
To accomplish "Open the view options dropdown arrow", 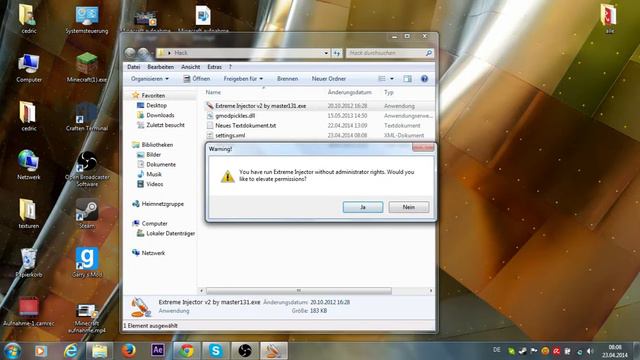I will (x=392, y=79).
